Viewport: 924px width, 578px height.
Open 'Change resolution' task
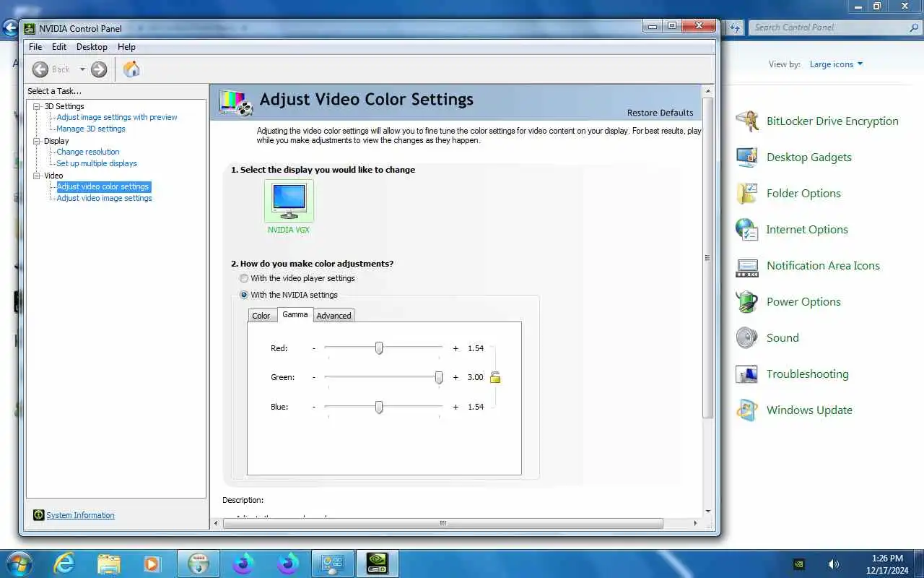click(x=88, y=152)
